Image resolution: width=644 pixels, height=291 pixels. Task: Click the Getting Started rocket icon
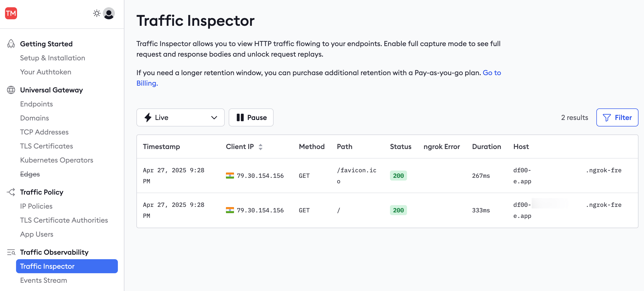(11, 44)
